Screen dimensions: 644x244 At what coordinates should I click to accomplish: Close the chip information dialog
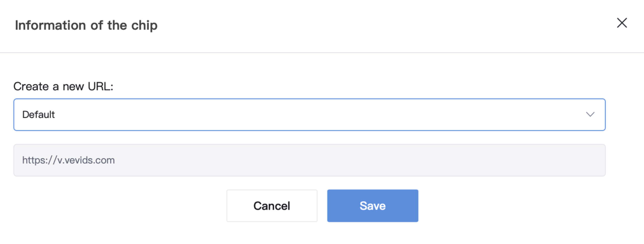click(x=622, y=23)
